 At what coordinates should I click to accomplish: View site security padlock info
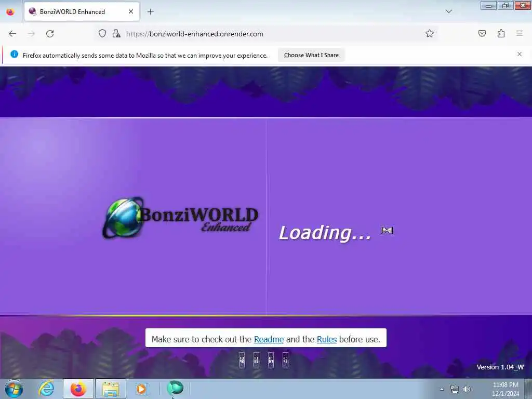pos(116,34)
